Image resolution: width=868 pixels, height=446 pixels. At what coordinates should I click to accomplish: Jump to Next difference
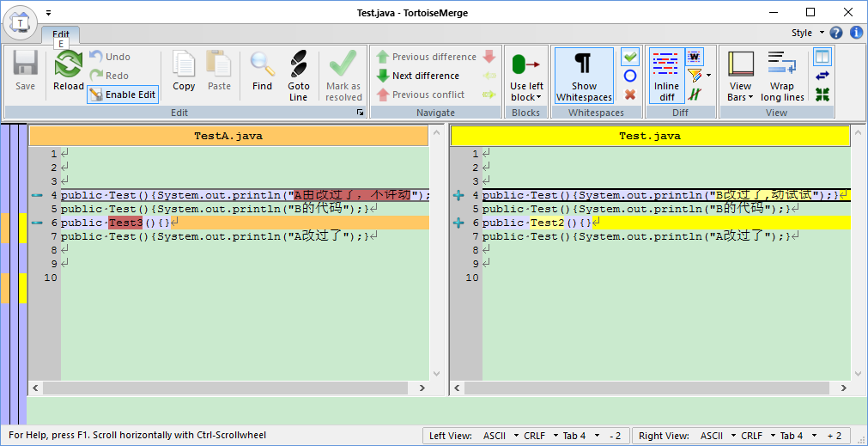pos(418,76)
